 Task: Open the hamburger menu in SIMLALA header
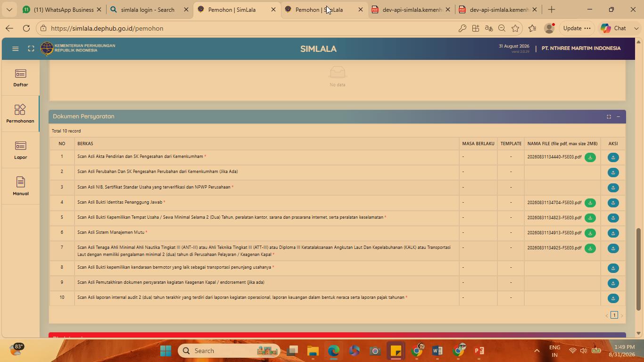(16, 49)
